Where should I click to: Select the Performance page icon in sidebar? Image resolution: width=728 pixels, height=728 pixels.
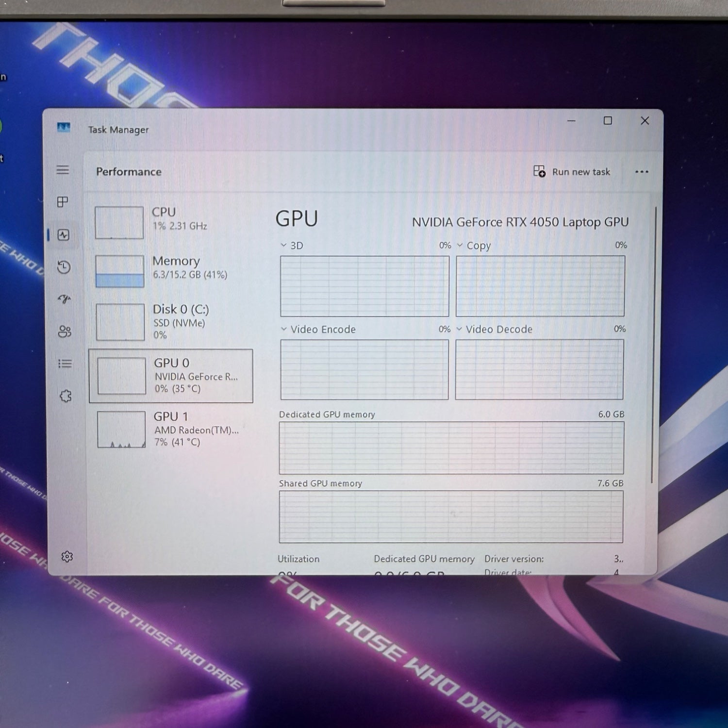pos(64,235)
